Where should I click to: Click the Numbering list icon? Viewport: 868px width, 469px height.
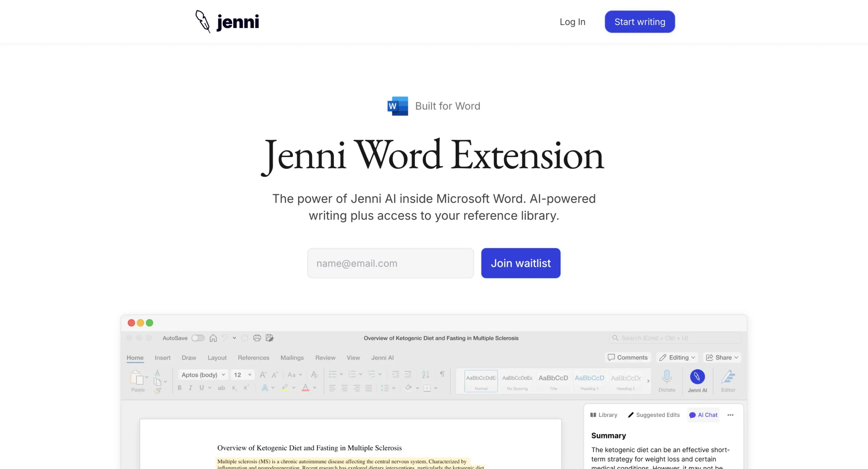pyautogui.click(x=352, y=374)
